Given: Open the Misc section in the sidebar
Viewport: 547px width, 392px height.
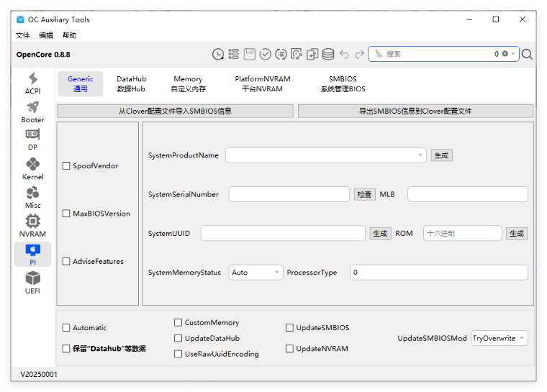Looking at the screenshot, I should [x=33, y=197].
